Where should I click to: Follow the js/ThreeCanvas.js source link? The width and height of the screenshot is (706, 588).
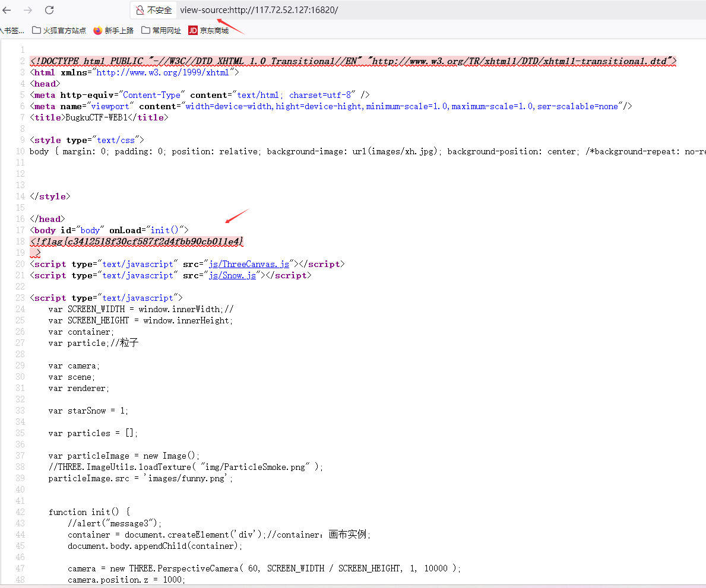(x=249, y=264)
